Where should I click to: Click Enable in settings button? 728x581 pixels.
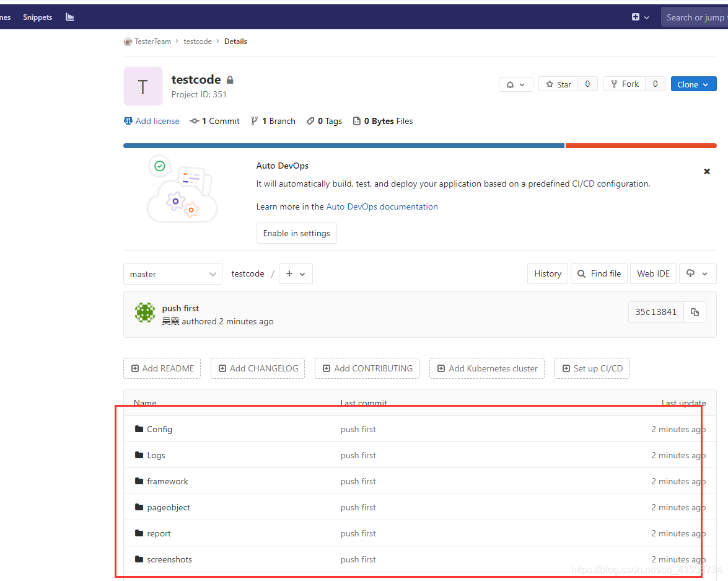click(x=297, y=233)
